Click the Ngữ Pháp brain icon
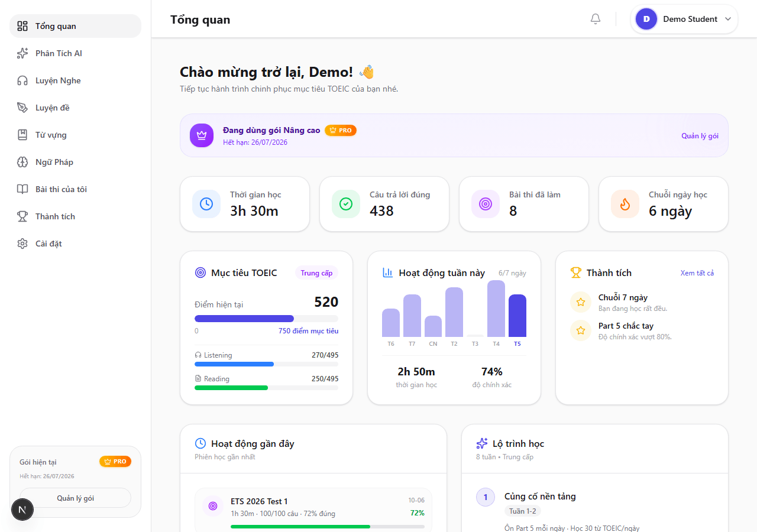 (x=22, y=162)
